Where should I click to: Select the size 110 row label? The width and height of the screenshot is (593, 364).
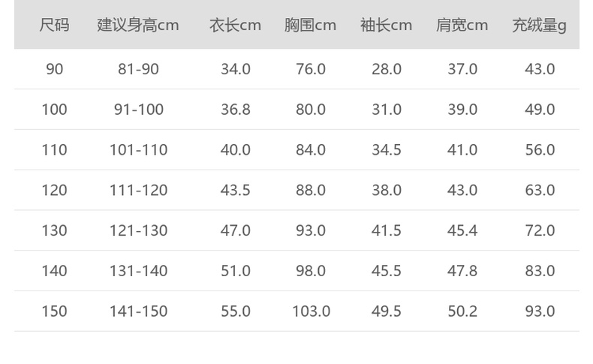(x=54, y=150)
